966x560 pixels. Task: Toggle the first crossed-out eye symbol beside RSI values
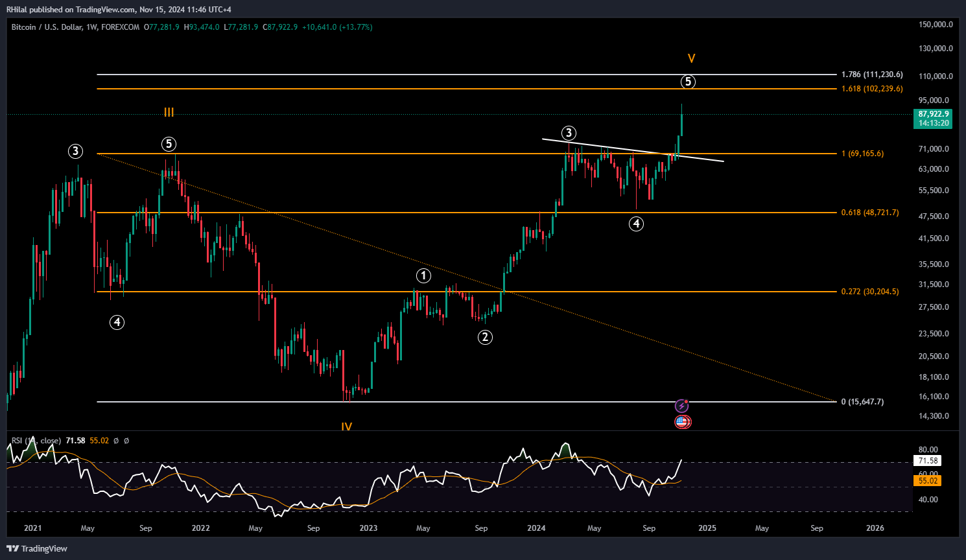click(116, 440)
